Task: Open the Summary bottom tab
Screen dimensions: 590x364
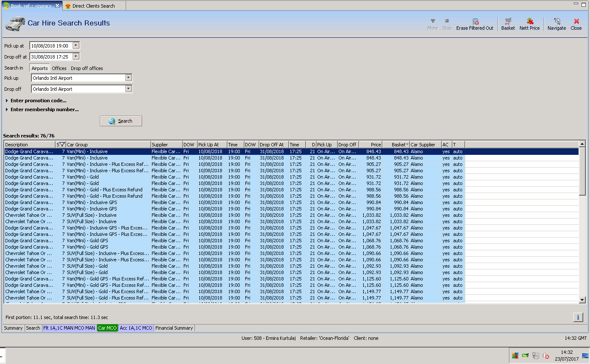Action: tap(13, 328)
